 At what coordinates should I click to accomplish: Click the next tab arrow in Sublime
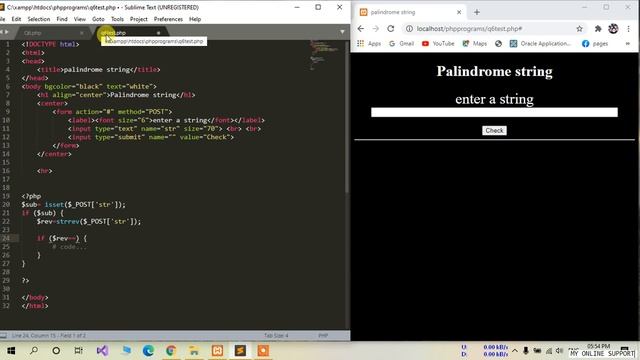tap(7, 32)
